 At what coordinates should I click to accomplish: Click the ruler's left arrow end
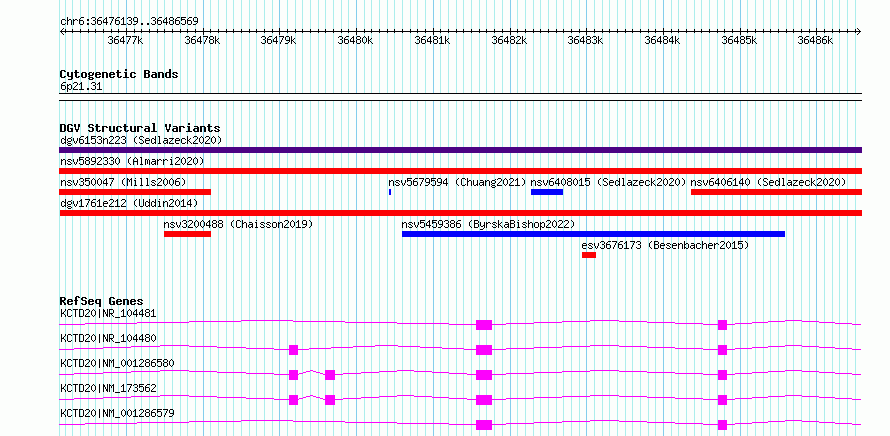click(x=62, y=32)
